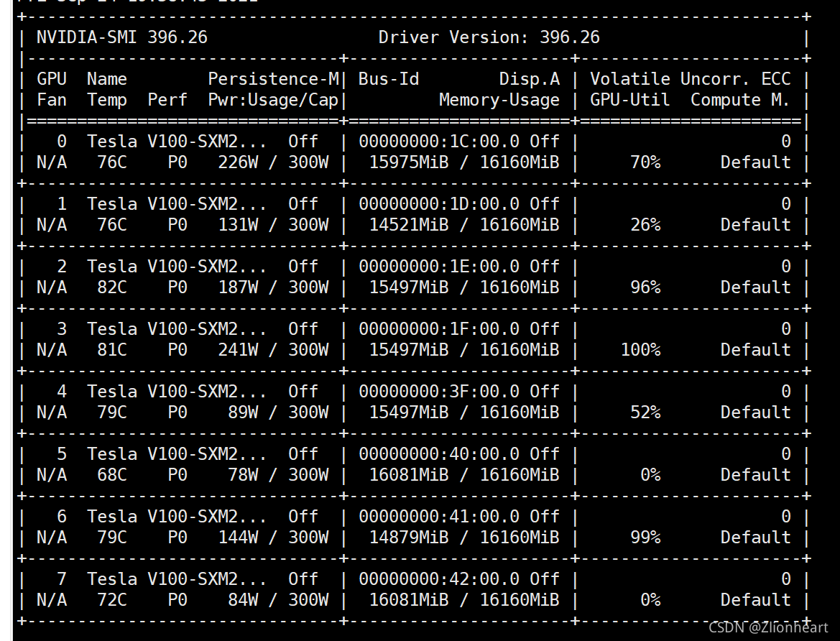The width and height of the screenshot is (840, 641).
Task: Select 16081MiB in the 84W row
Action: tap(409, 600)
